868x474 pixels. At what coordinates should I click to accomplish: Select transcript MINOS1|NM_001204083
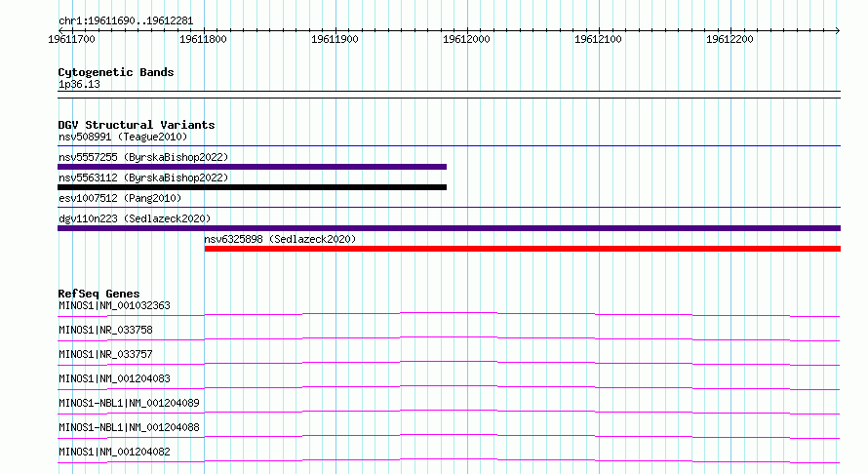(114, 378)
